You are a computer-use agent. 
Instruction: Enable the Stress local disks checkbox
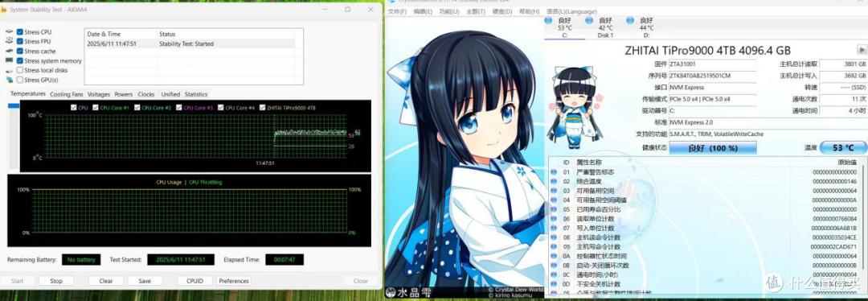[20, 70]
